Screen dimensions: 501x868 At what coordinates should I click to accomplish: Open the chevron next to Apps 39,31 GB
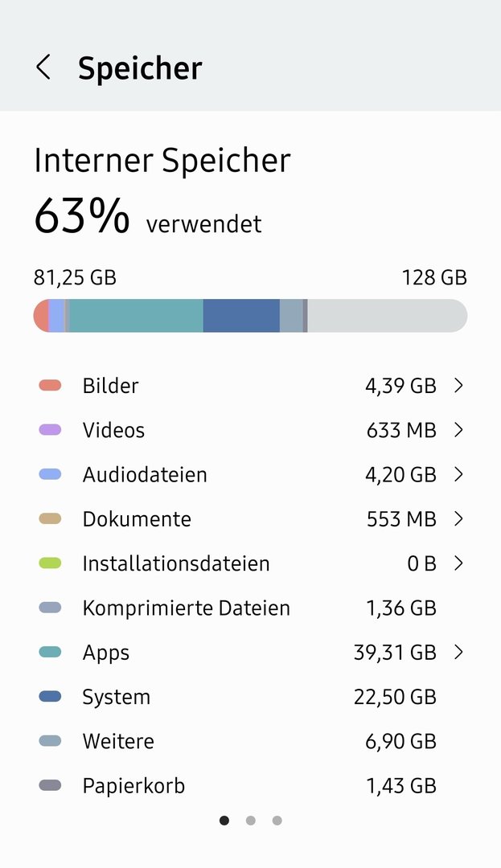coord(458,652)
